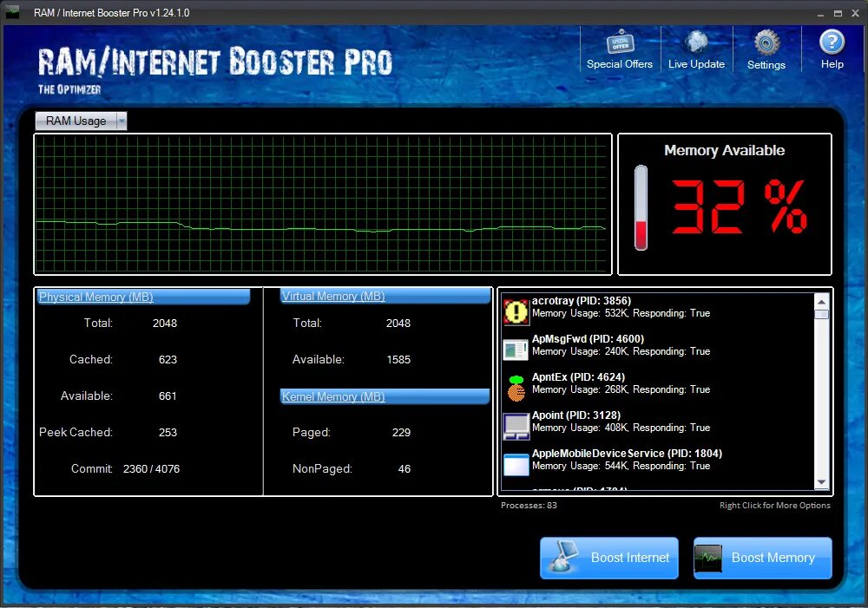The height and width of the screenshot is (608, 868).
Task: Open the Settings gear icon
Action: (766, 42)
